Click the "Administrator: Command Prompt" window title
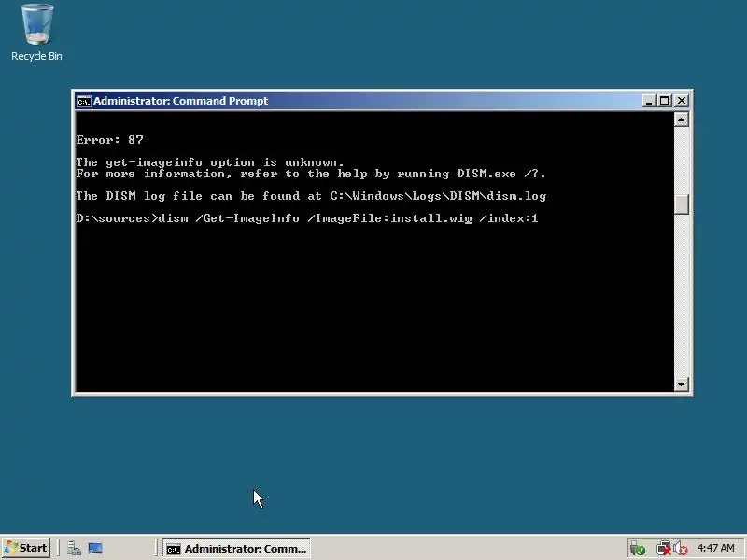The height and width of the screenshot is (560, 747). [180, 101]
